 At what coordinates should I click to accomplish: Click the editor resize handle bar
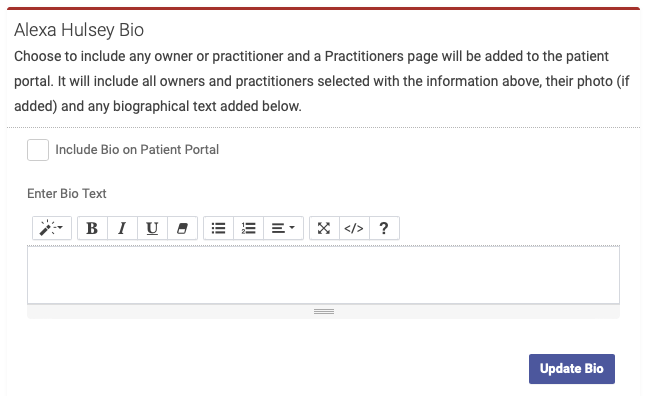(x=324, y=312)
